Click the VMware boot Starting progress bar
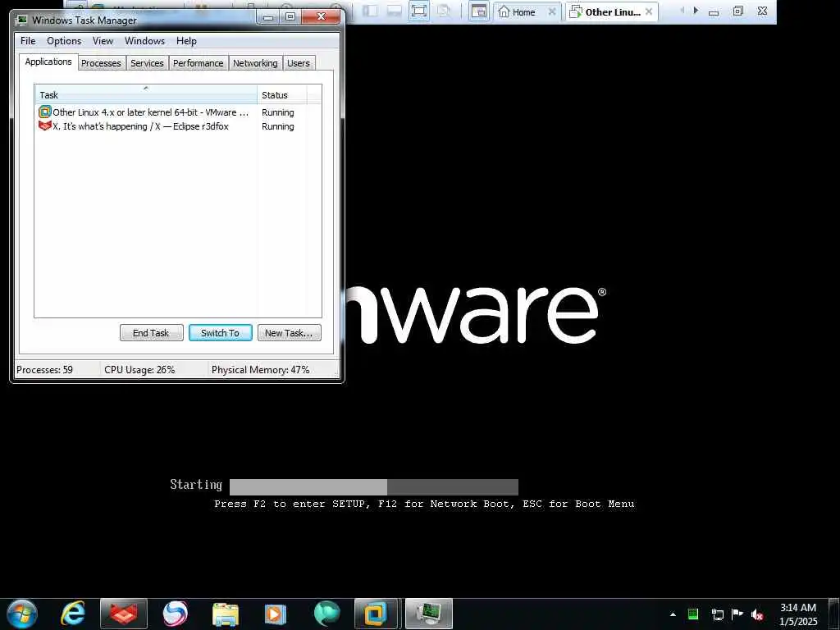Screen dimensions: 840x630 pyautogui.click(x=374, y=487)
